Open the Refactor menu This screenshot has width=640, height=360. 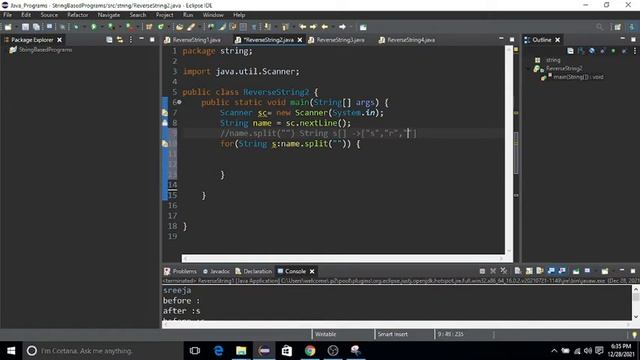(x=78, y=15)
